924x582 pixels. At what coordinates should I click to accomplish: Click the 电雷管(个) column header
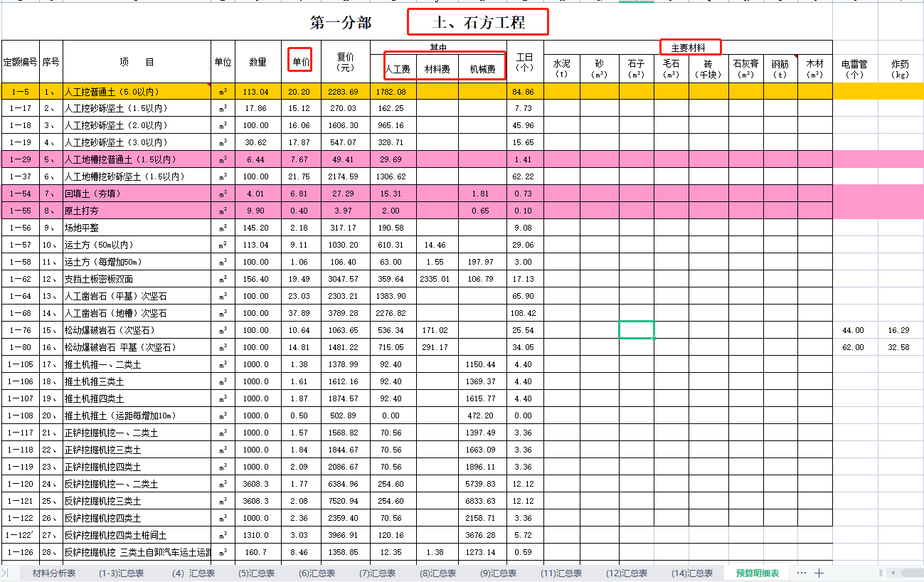tap(855, 69)
